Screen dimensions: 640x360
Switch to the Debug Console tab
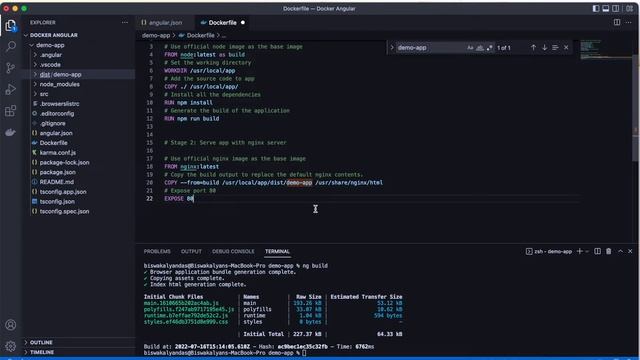233,251
